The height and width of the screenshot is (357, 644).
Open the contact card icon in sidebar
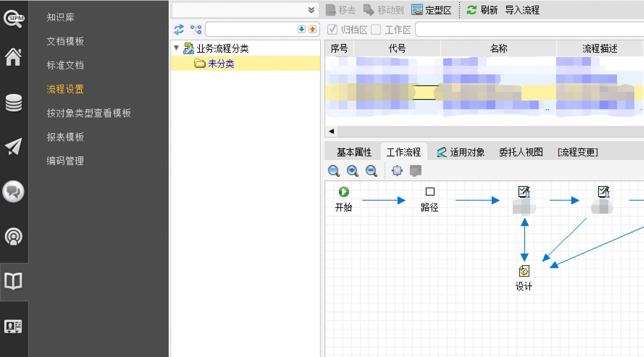(13, 326)
